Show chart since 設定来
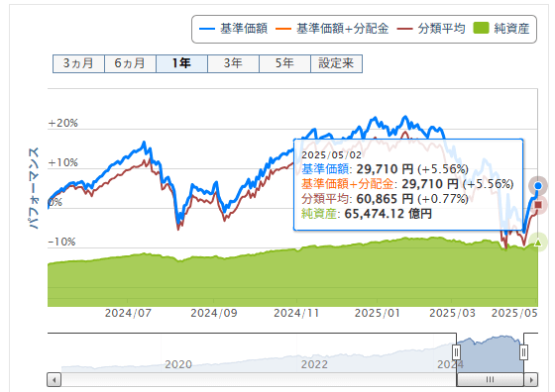Image resolution: width=555 pixels, height=392 pixels. pos(336,63)
